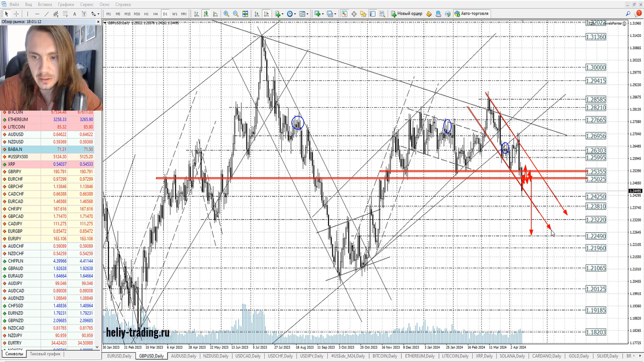The height and width of the screenshot is (362, 644).
Task: Open the Справка menu
Action: click(x=123, y=4)
